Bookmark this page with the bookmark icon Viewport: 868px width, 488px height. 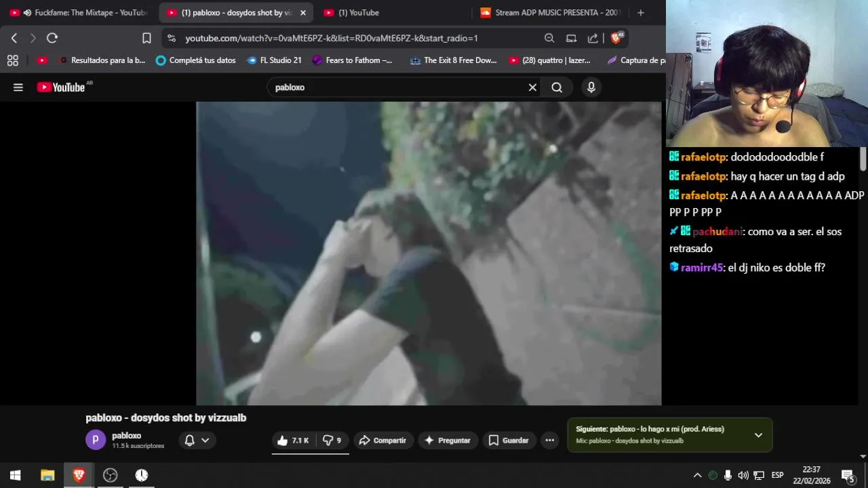(x=146, y=38)
